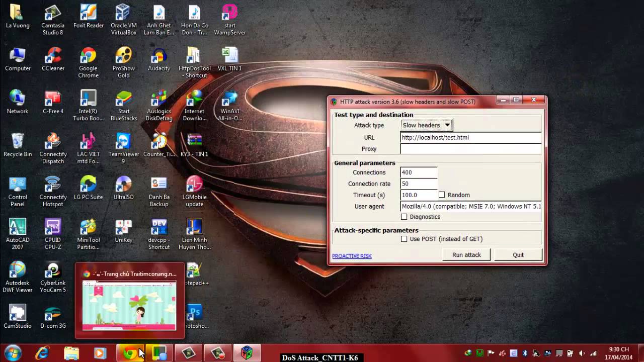Open Internet Explorer from the taskbar

[x=42, y=353]
